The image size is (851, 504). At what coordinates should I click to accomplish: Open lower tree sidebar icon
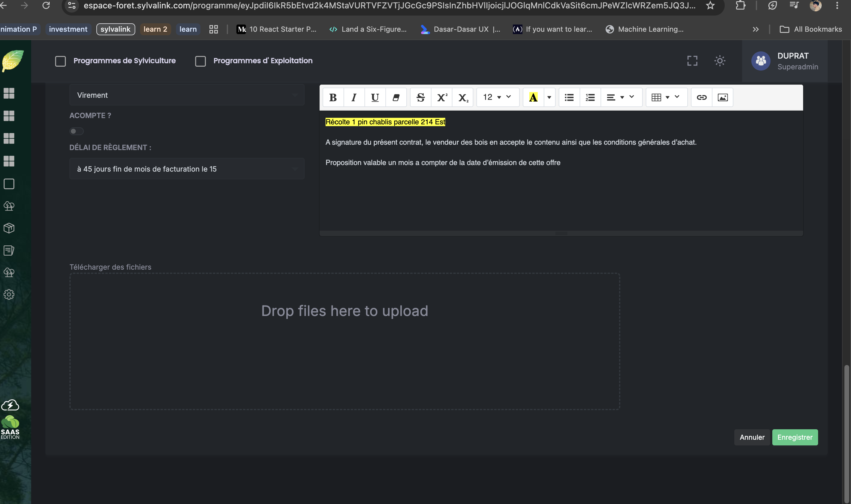tap(9, 272)
